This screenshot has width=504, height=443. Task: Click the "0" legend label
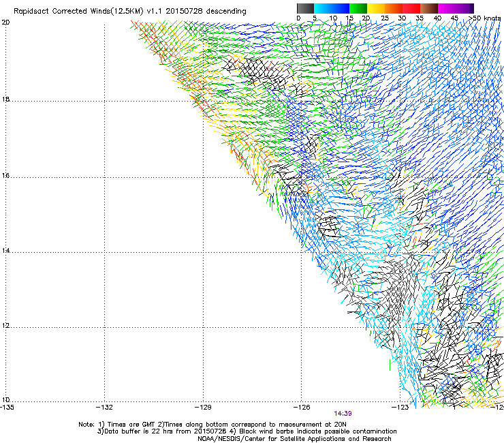pyautogui.click(x=298, y=18)
